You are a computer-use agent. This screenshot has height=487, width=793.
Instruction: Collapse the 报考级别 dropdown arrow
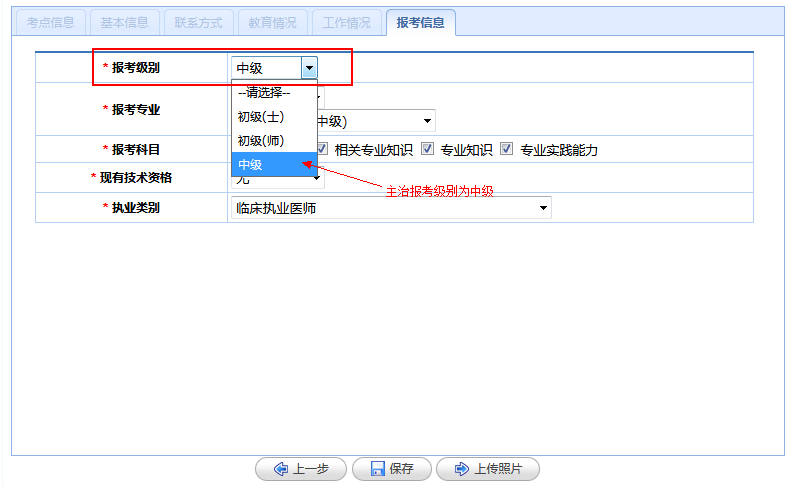(309, 68)
